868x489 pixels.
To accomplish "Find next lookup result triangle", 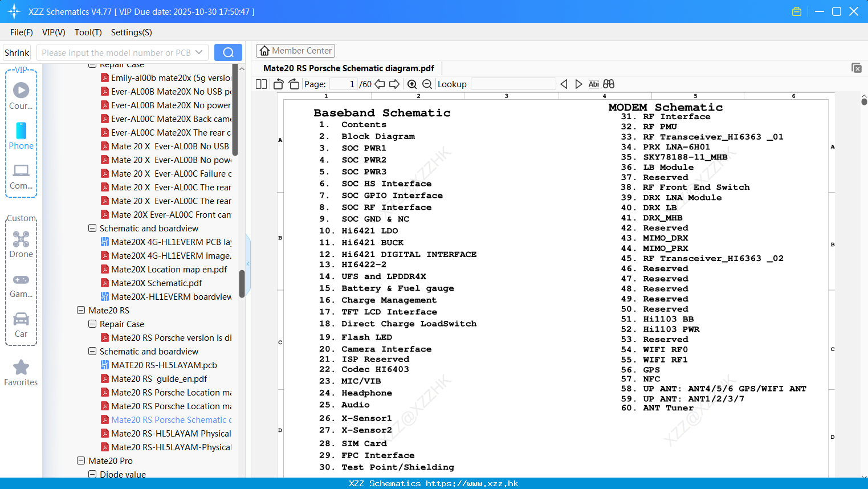I will [x=578, y=84].
